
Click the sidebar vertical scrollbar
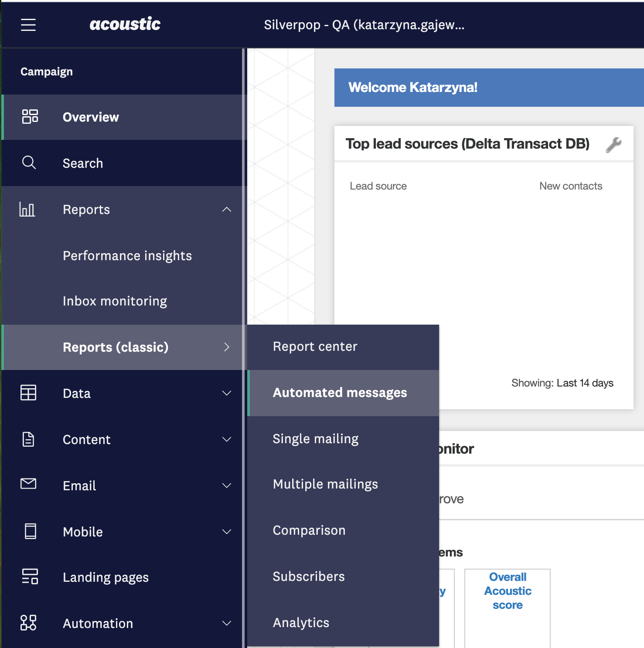click(x=244, y=348)
